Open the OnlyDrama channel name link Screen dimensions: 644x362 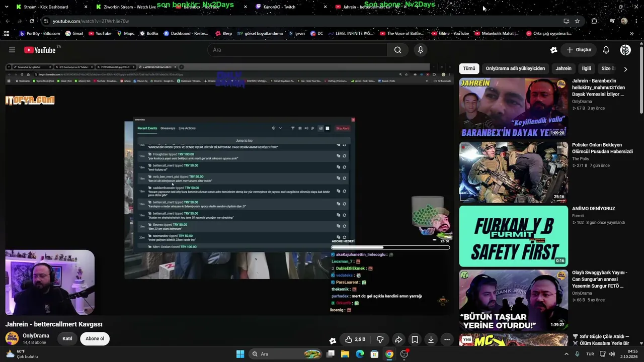coord(36,335)
